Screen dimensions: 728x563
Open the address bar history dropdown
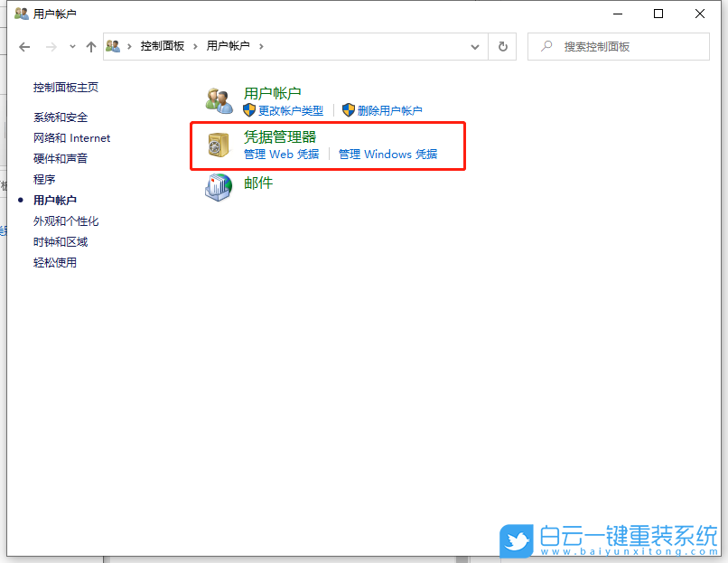pyautogui.click(x=475, y=46)
